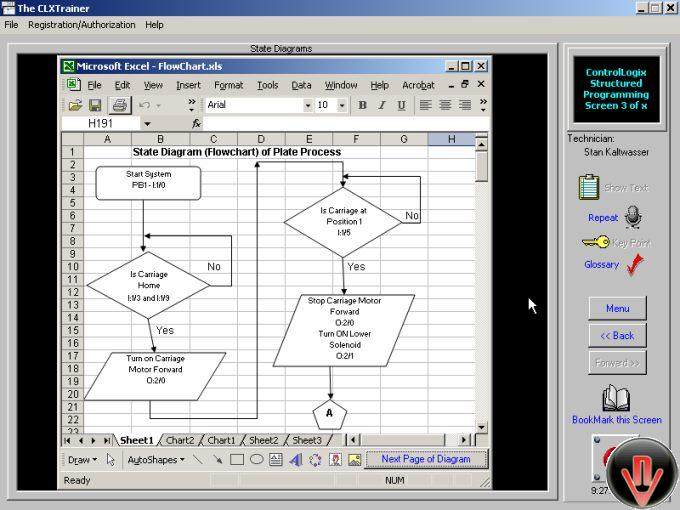Open the font size dropdown arrow

tap(342, 105)
